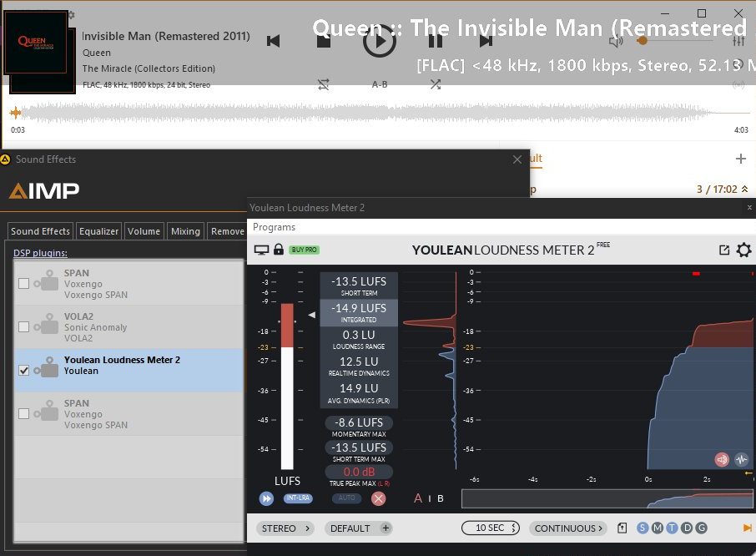Image resolution: width=756 pixels, height=556 pixels.
Task: Toggle INT-LRA pill button
Action: [298, 498]
